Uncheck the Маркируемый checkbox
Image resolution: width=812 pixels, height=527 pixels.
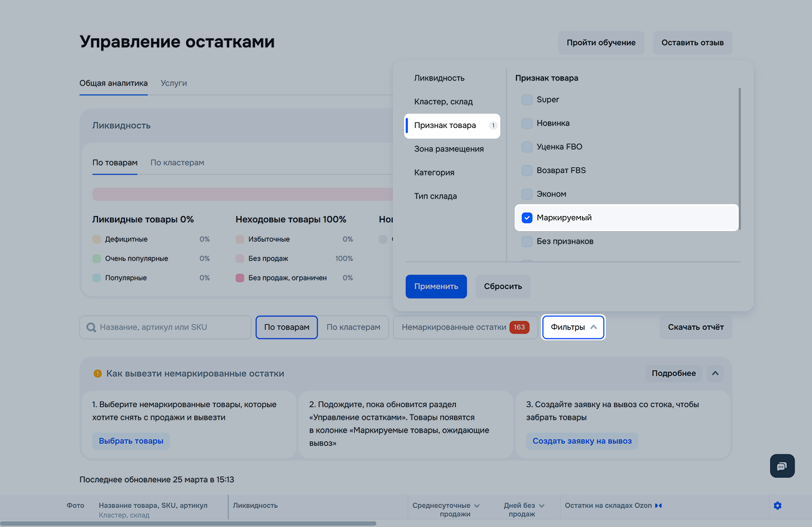(527, 218)
